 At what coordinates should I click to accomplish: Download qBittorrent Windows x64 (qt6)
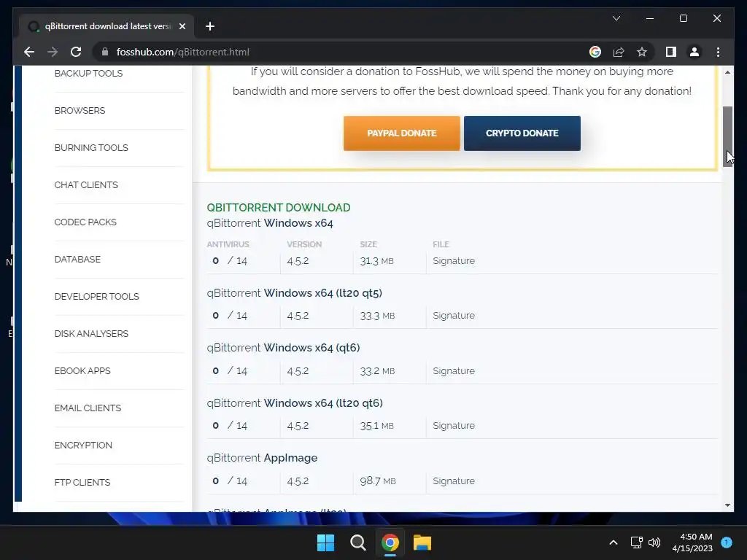(283, 348)
